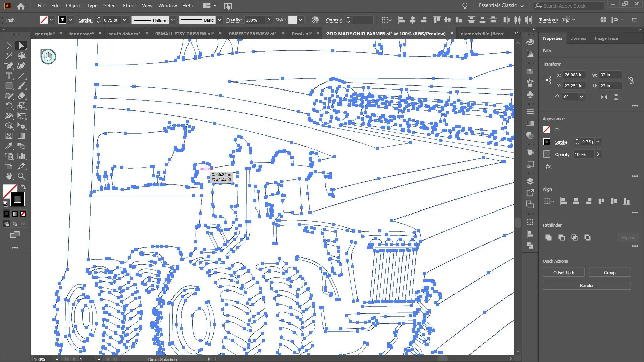Select the Gradient tool
644x362 pixels.
coord(21,136)
